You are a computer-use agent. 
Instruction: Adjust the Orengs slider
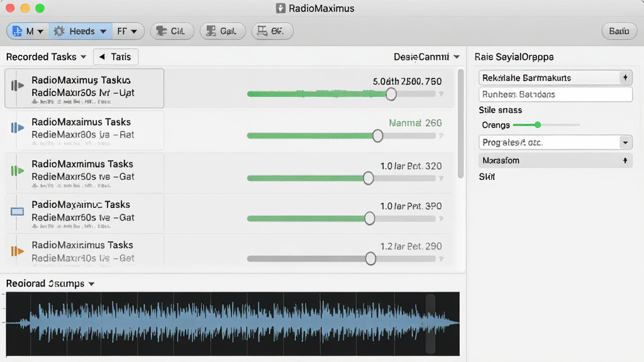(537, 125)
